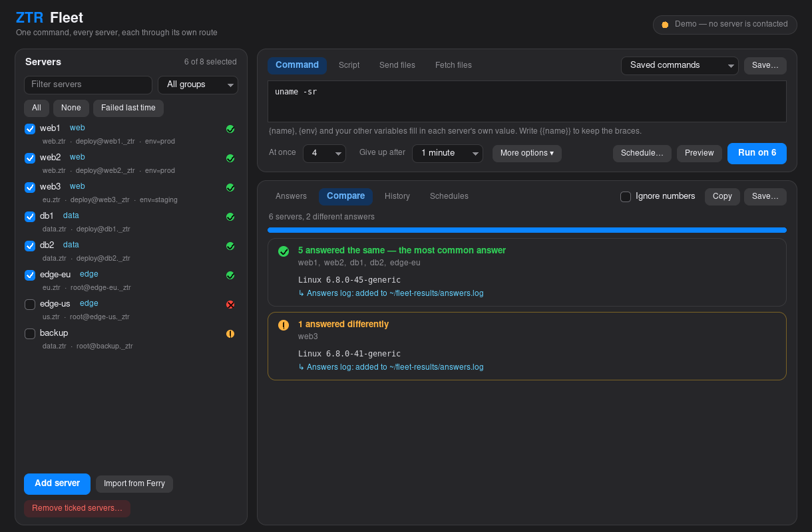
Task: Click green check icon on most common answer
Action: click(284, 251)
